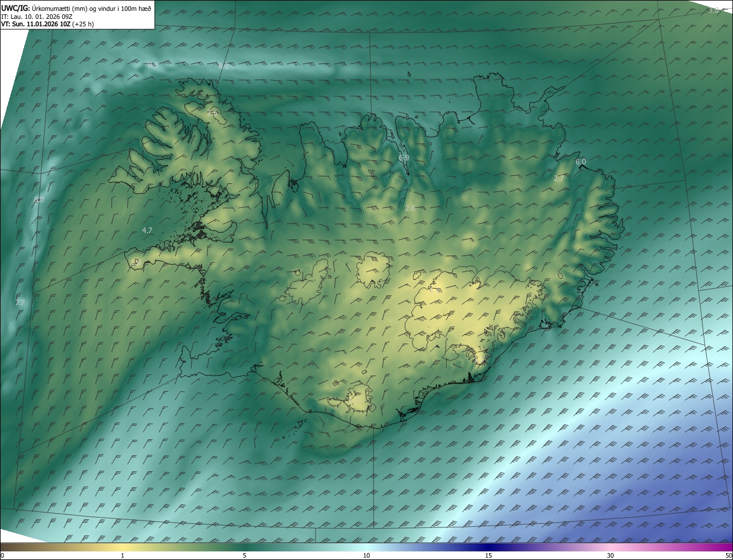733x560 pixels.
Task: Select the 2.7 value label
Action: (559, 179)
